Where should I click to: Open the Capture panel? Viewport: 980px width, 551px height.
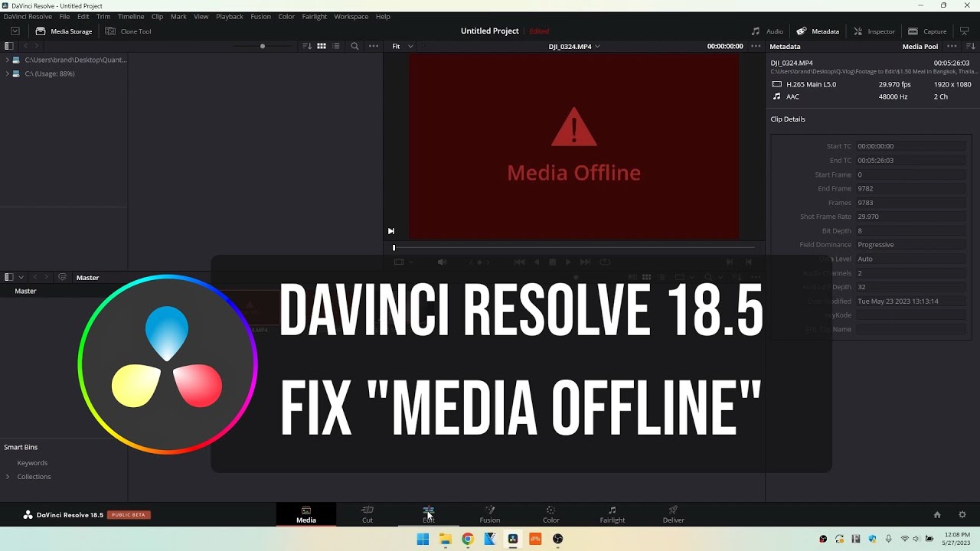(x=927, y=31)
